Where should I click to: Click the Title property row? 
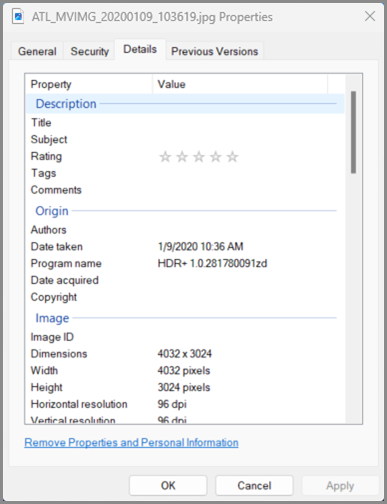tap(185, 122)
